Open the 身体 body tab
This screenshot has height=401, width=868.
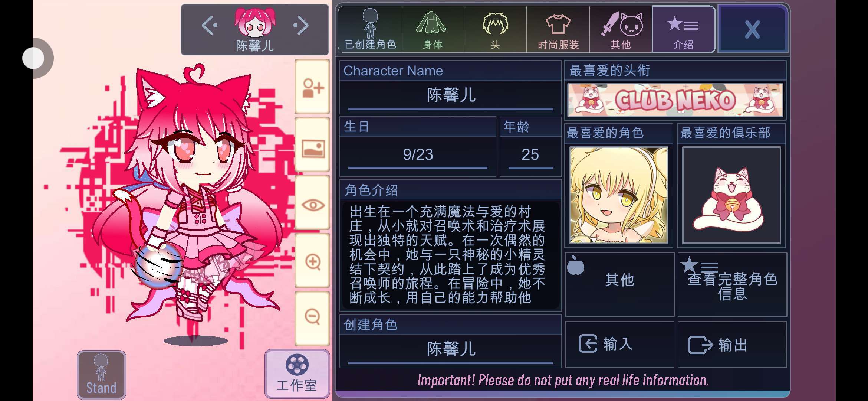click(432, 30)
